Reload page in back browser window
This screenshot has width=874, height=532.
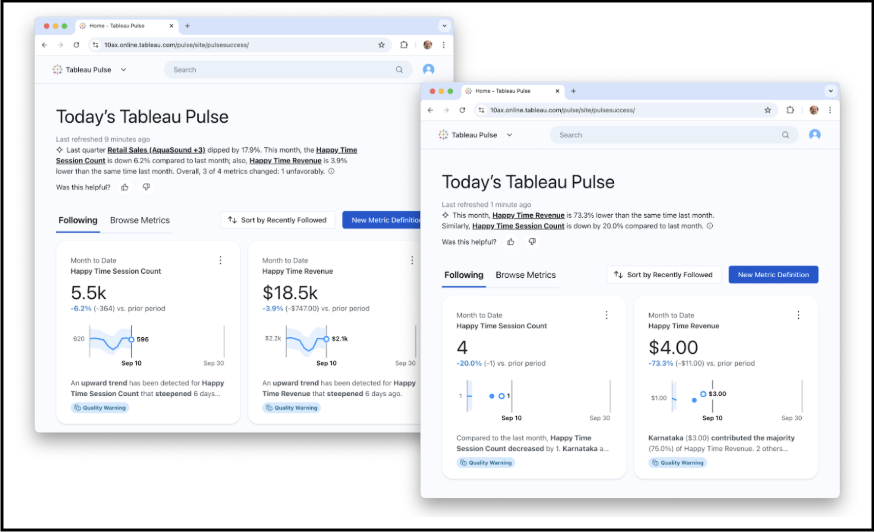[x=76, y=45]
